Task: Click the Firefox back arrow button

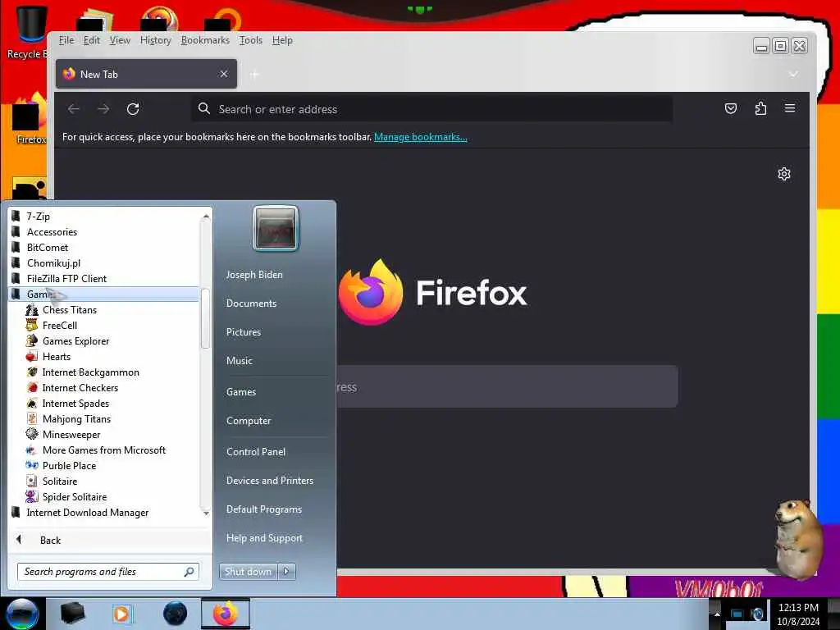Action: pos(74,109)
